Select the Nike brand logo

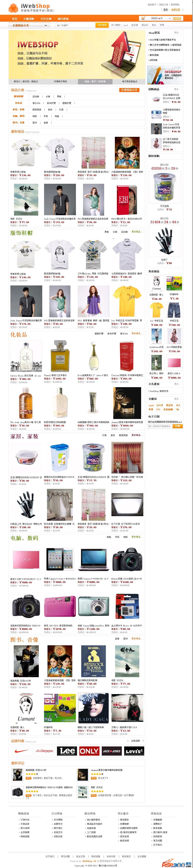[x=22, y=751]
